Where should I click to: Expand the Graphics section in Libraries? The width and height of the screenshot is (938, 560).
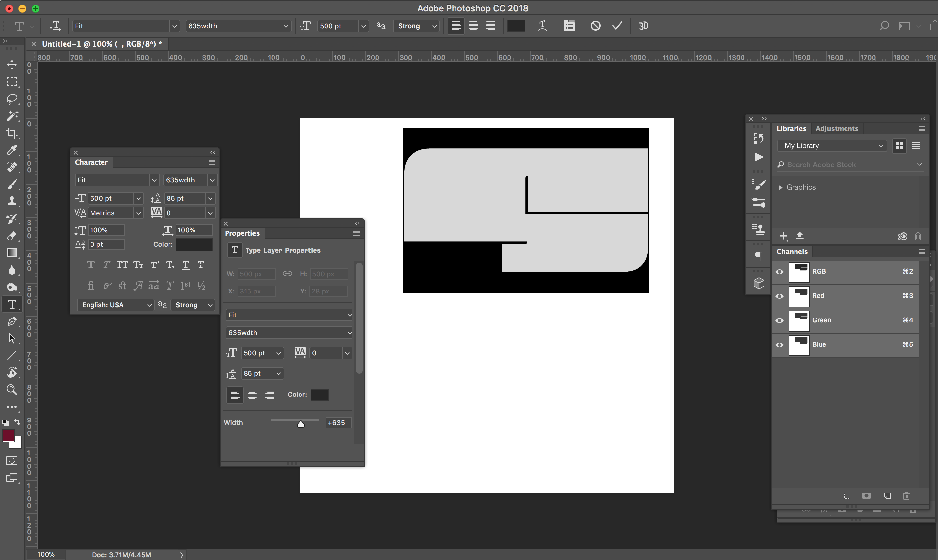781,187
